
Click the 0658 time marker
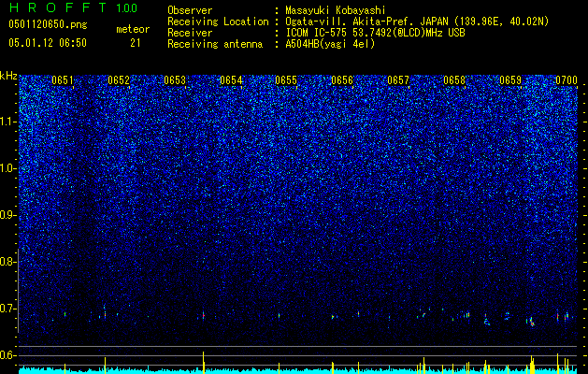[454, 80]
